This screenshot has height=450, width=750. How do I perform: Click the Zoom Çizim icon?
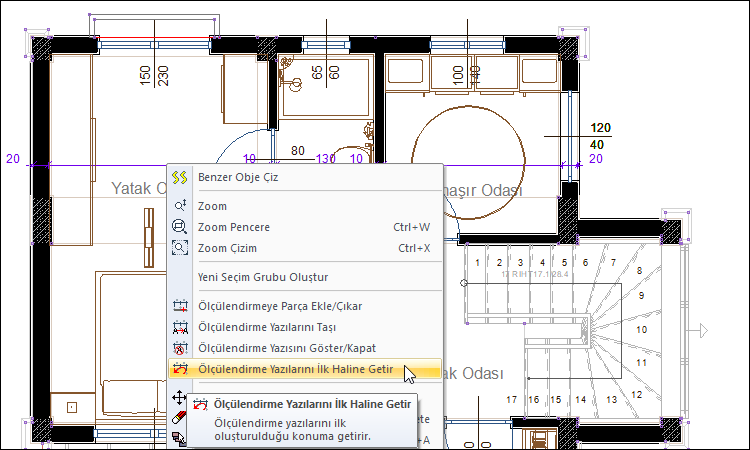point(180,248)
